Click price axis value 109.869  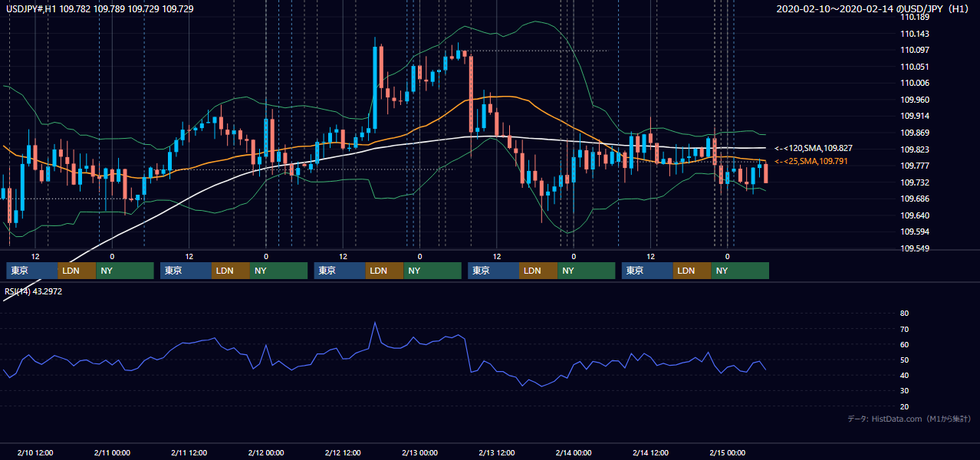coord(916,133)
